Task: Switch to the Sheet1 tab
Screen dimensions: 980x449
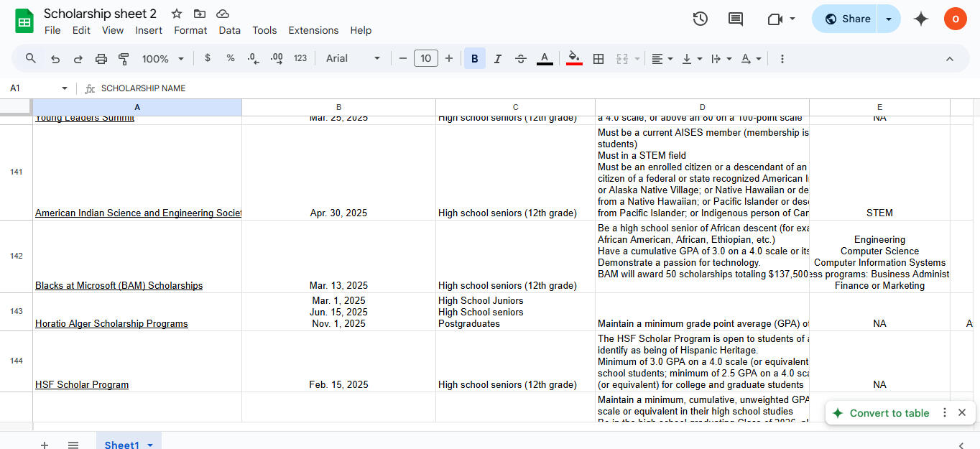Action: [x=122, y=445]
